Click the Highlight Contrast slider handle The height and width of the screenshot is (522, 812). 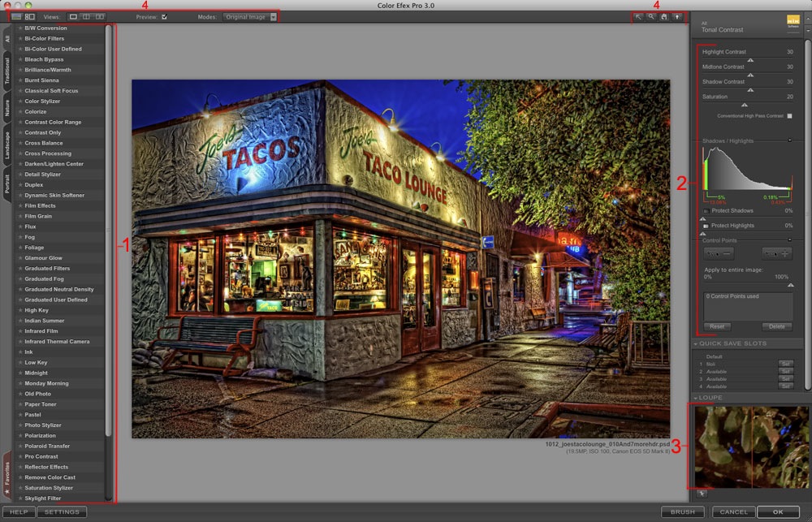749,60
